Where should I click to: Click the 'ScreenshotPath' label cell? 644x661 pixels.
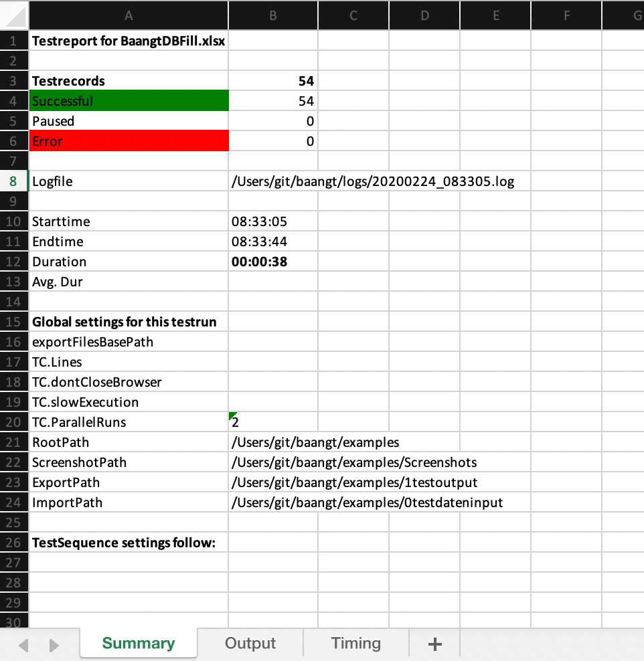click(129, 462)
